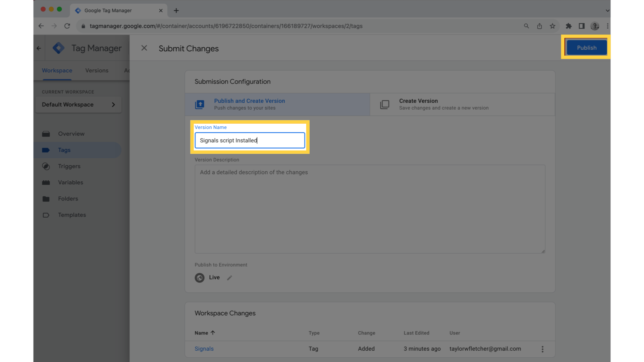Click the Default Workspace chevron arrow
644x362 pixels.
point(113,105)
